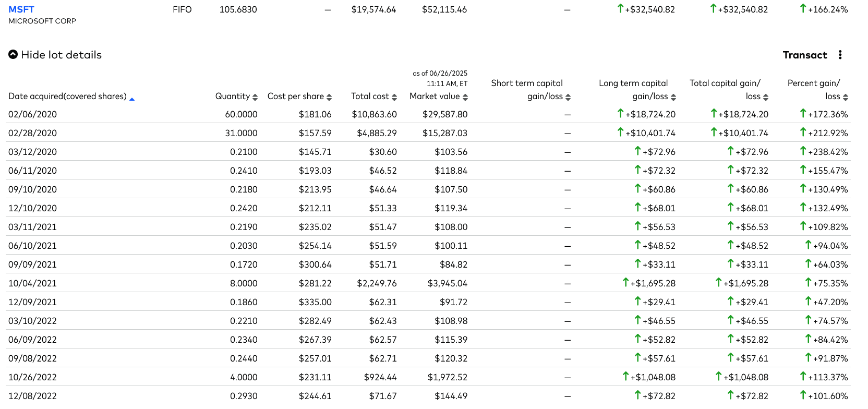Viewport: 868px width, 409px height.
Task: Click the $300.64 cost per share
Action: 315,264
